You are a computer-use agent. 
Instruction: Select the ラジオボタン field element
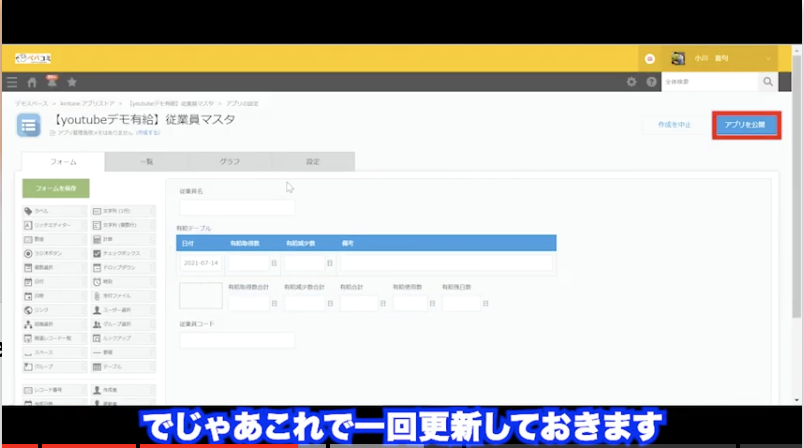tap(54, 254)
